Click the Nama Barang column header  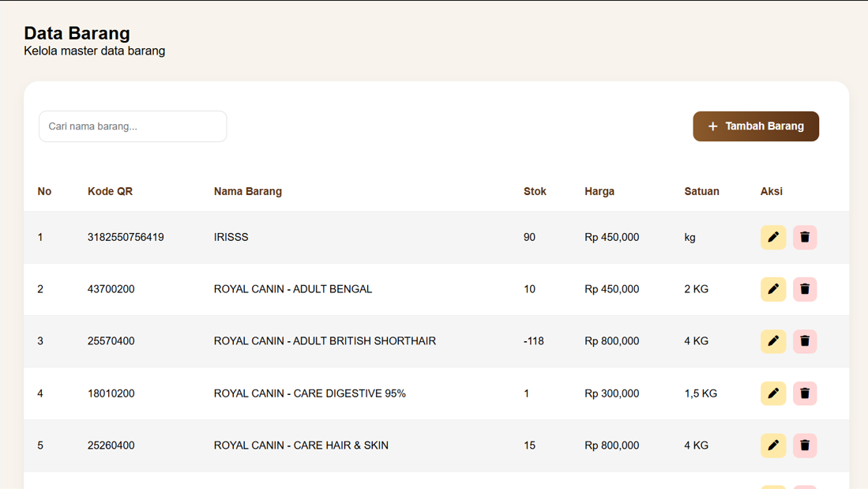(248, 192)
